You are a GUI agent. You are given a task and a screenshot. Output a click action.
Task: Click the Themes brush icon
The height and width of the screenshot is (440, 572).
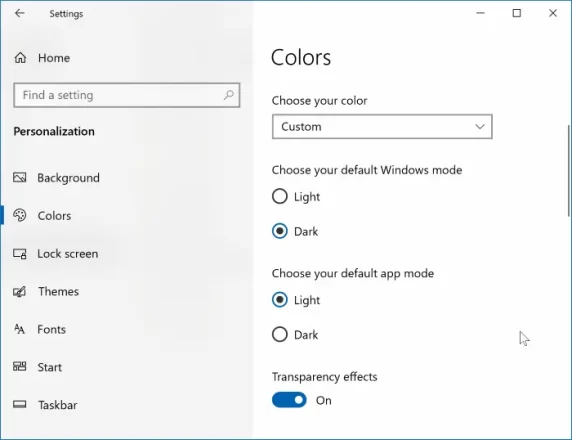20,292
